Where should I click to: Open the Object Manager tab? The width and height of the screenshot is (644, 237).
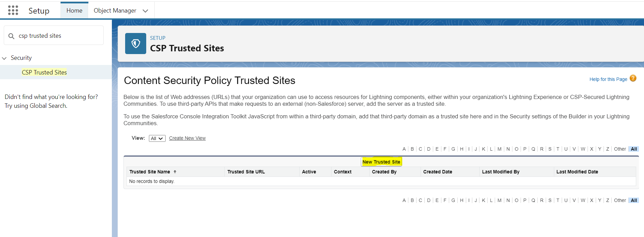[x=115, y=11]
